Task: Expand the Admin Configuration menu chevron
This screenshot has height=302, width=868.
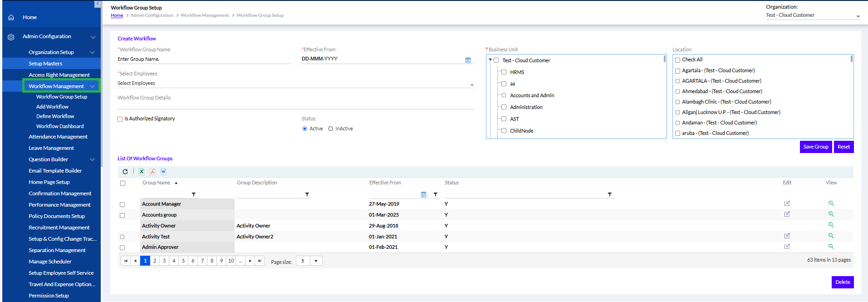Action: click(x=93, y=37)
